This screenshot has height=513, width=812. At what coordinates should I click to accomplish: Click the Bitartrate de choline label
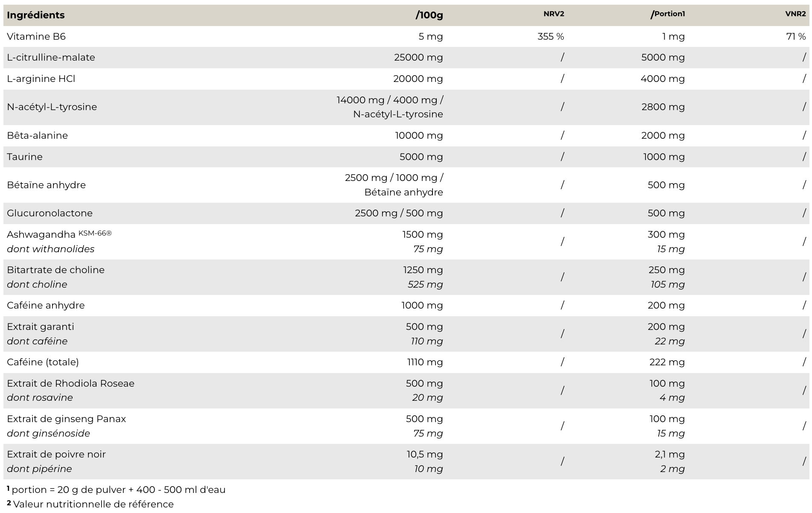pos(55,270)
